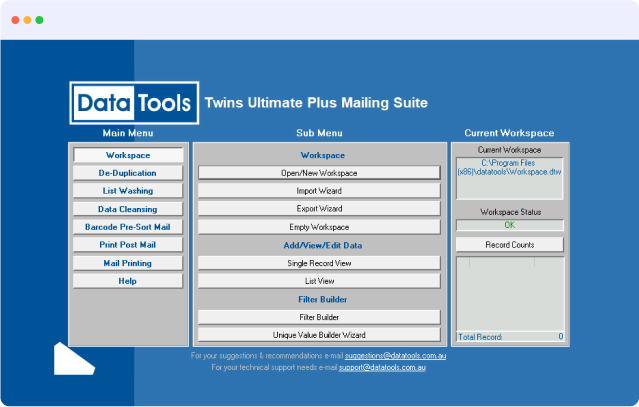Open the List View button

(x=319, y=281)
